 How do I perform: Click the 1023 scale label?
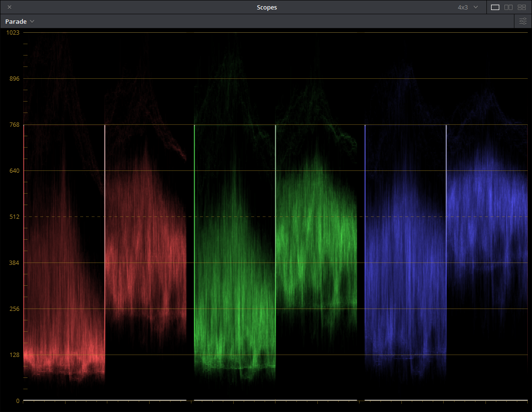click(x=13, y=33)
